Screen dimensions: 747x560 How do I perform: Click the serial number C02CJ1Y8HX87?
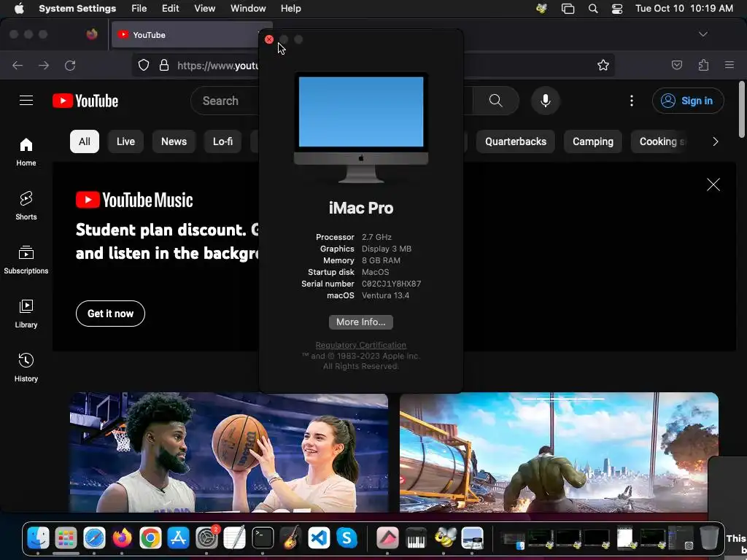pyautogui.click(x=391, y=284)
